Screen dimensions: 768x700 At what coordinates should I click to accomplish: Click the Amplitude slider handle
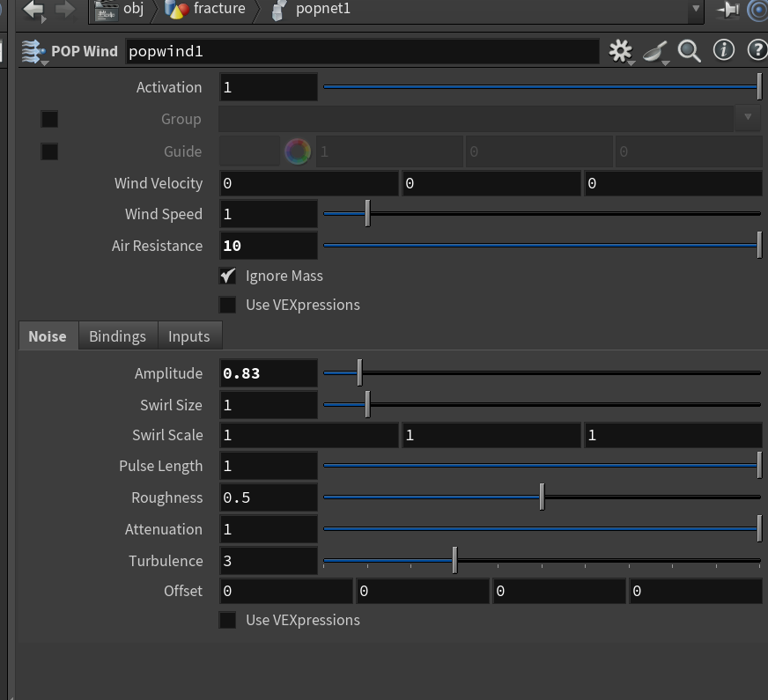360,372
